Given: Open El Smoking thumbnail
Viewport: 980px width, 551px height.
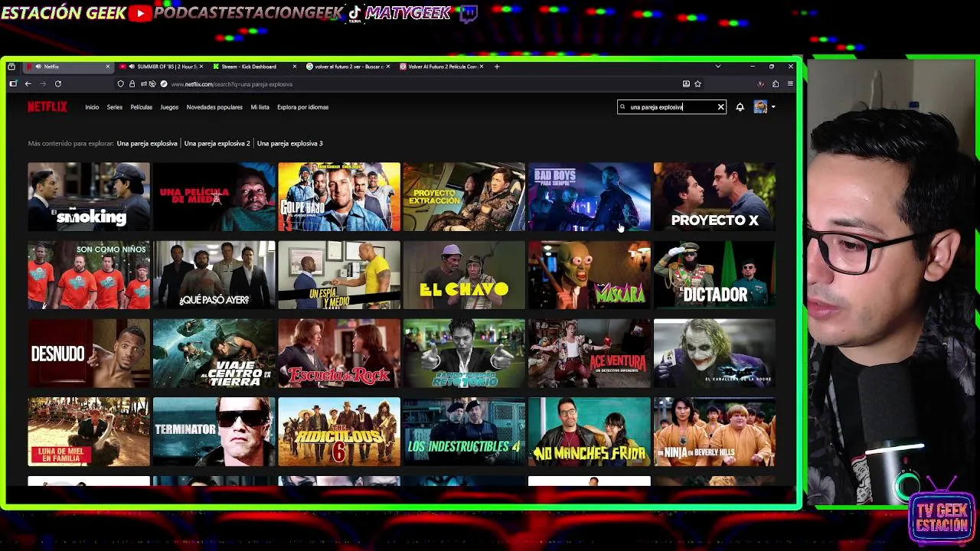Looking at the screenshot, I should (x=89, y=197).
